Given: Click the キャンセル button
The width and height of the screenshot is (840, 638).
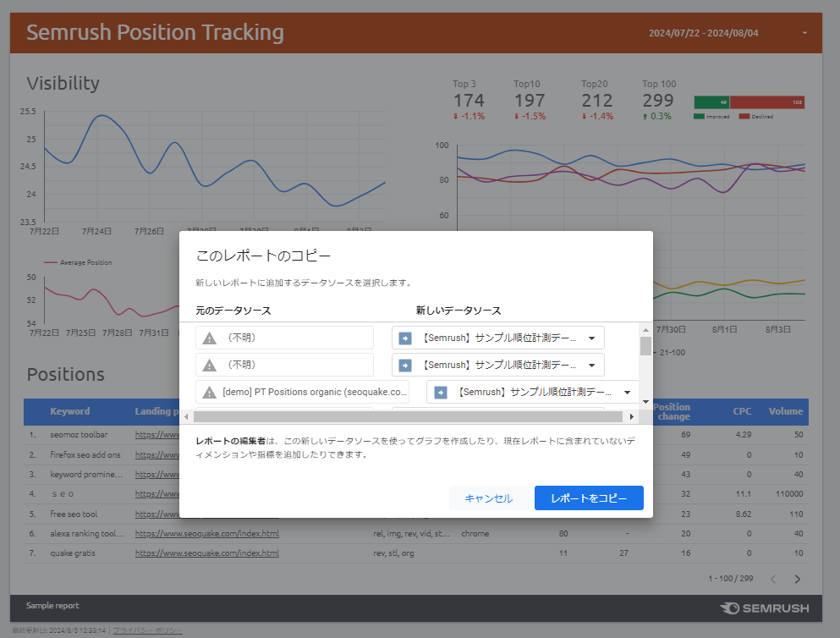Looking at the screenshot, I should point(489,498).
